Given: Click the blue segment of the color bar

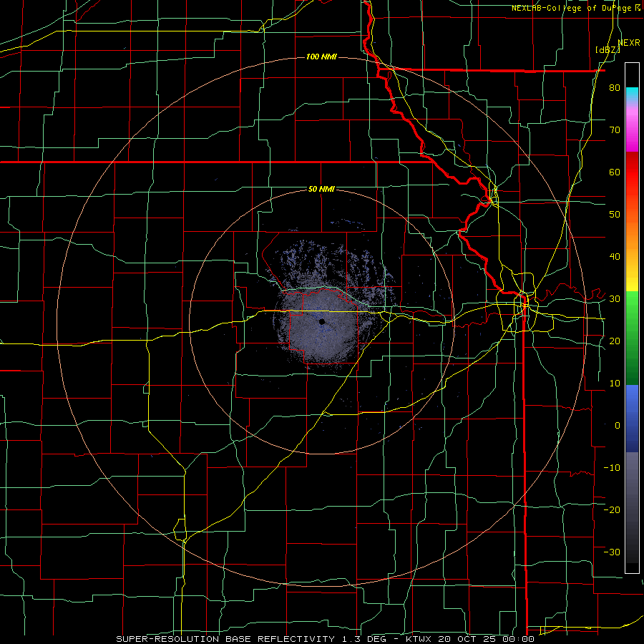Looking at the screenshot, I should click(632, 418).
